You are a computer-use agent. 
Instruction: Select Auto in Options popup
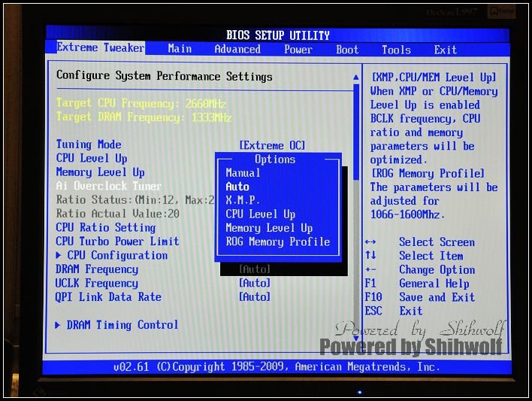tap(237, 187)
